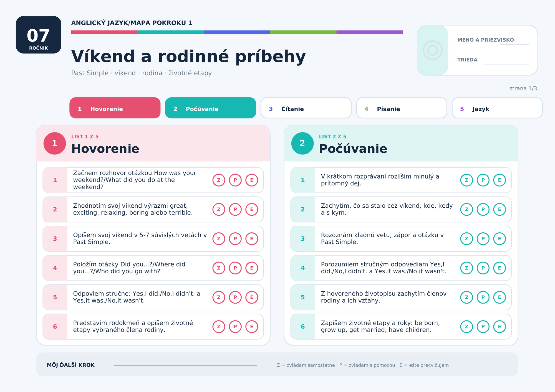Mark Z for Počúvanie item 2

[x=466, y=209]
